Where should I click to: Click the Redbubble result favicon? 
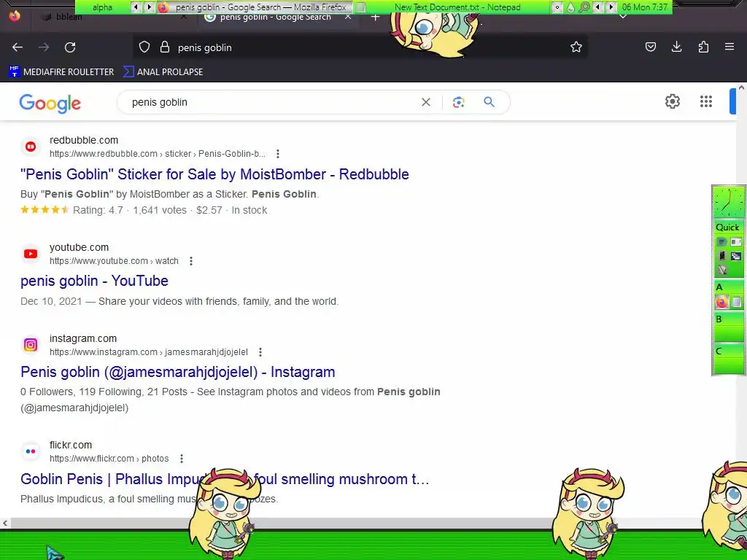31,147
